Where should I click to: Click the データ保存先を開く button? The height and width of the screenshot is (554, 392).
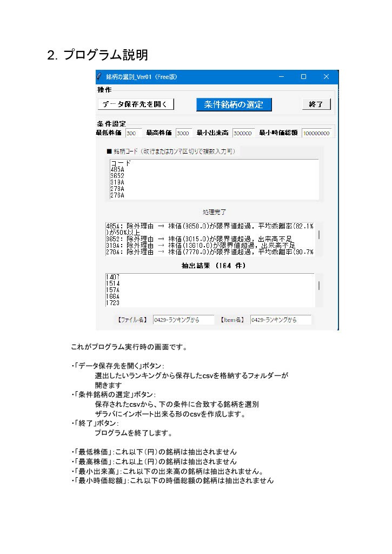136,104
